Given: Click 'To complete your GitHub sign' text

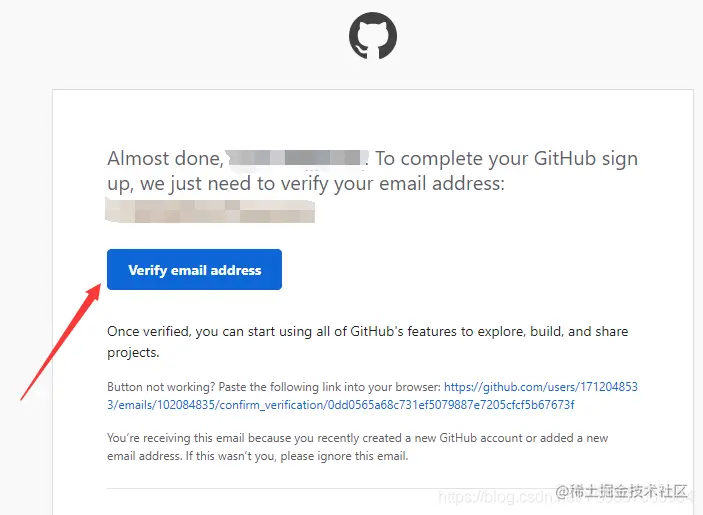Looking at the screenshot, I should (506, 160).
